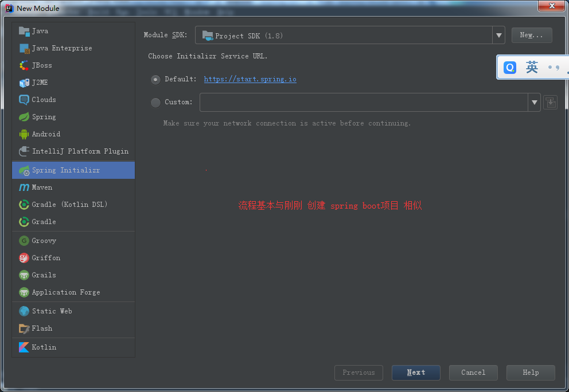Select the Java Enterprise list entry

pyautogui.click(x=73, y=48)
